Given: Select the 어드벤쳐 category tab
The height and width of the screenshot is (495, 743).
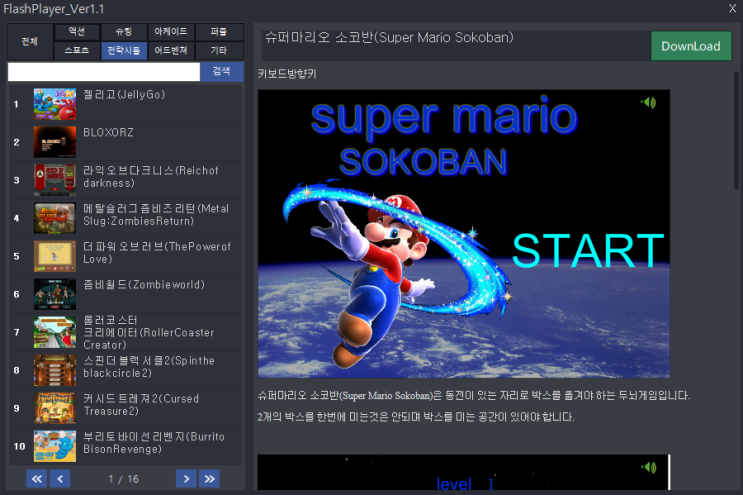Looking at the screenshot, I should 171,50.
